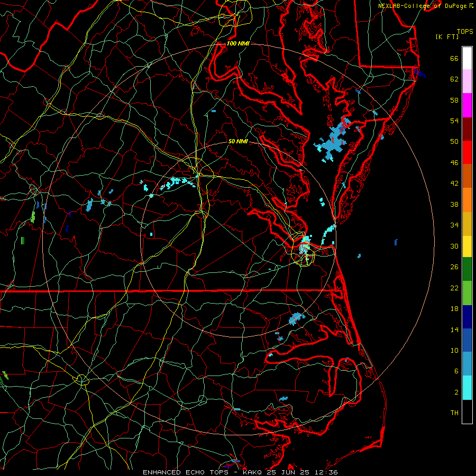The height and width of the screenshot is (476, 476).
Task: Click the "26" legend value
Action: pos(454,267)
